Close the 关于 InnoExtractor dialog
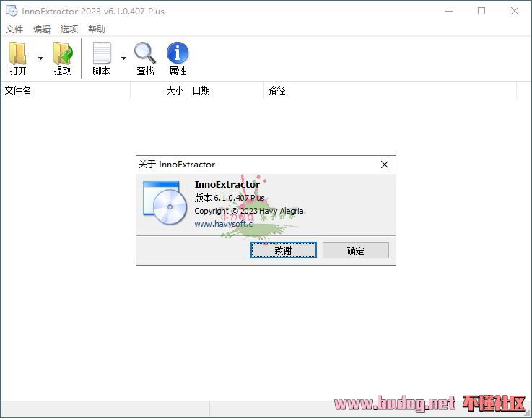The width and height of the screenshot is (532, 418). 385,165
